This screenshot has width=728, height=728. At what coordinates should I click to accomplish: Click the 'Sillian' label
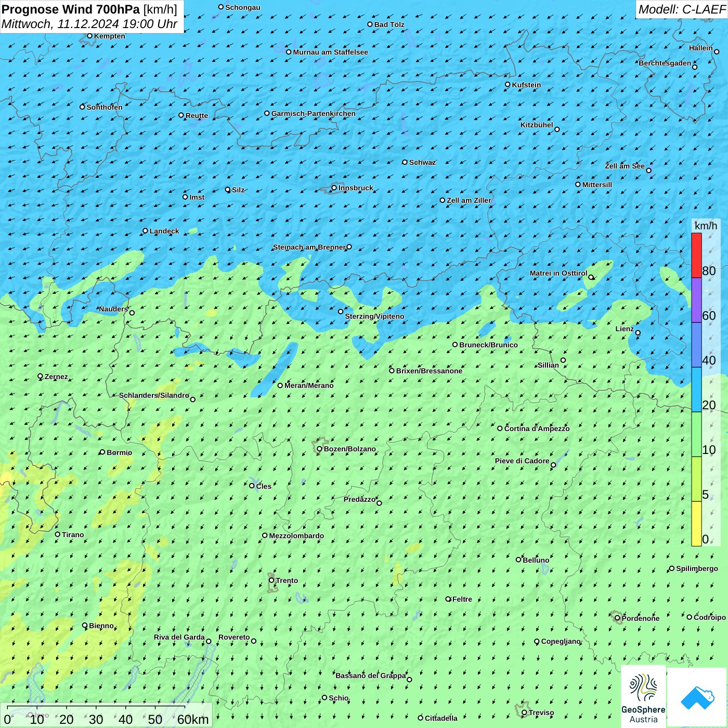point(548,365)
